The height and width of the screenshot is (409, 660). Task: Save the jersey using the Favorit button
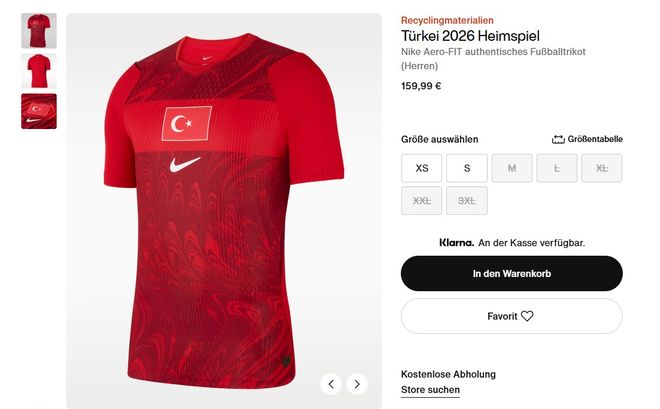[x=512, y=316]
